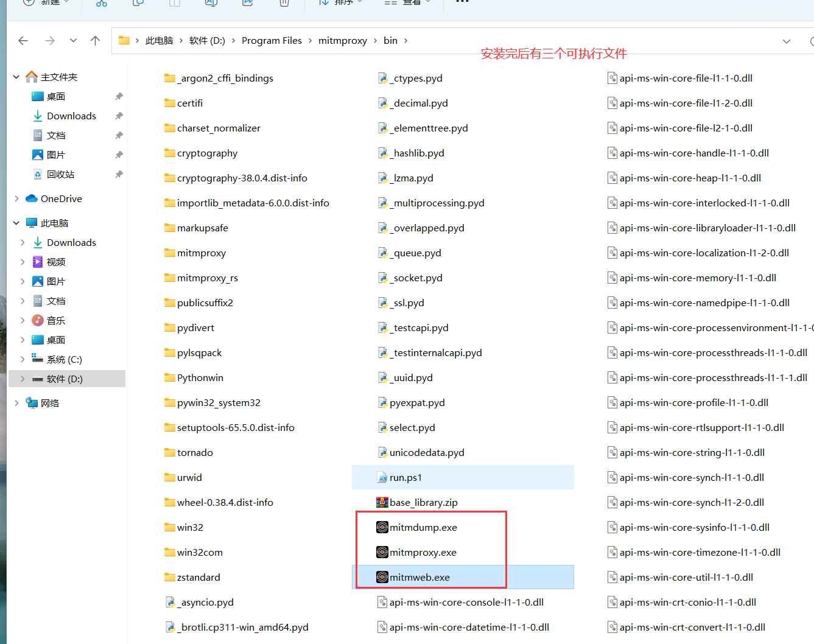This screenshot has height=644, width=814.
Task: Click the mitmdump.exe application icon
Action: 382,527
